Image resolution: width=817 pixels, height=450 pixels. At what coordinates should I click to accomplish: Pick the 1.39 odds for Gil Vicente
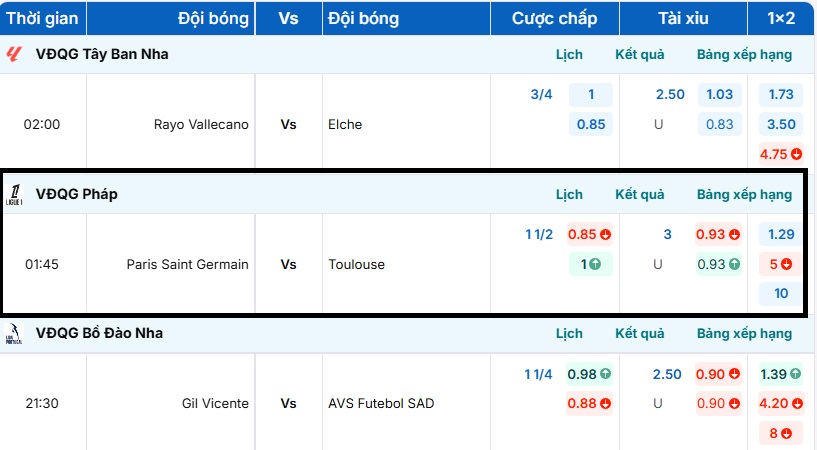tap(780, 374)
